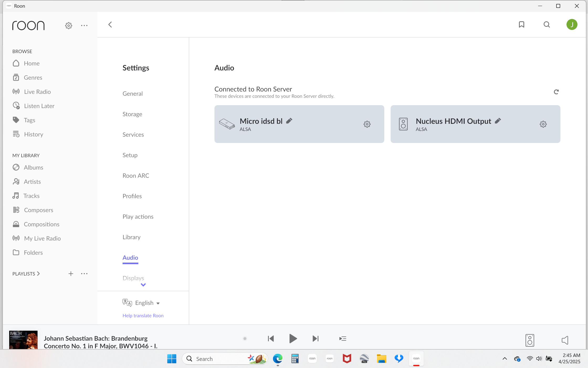Browse Albums in My Library

point(28,167)
